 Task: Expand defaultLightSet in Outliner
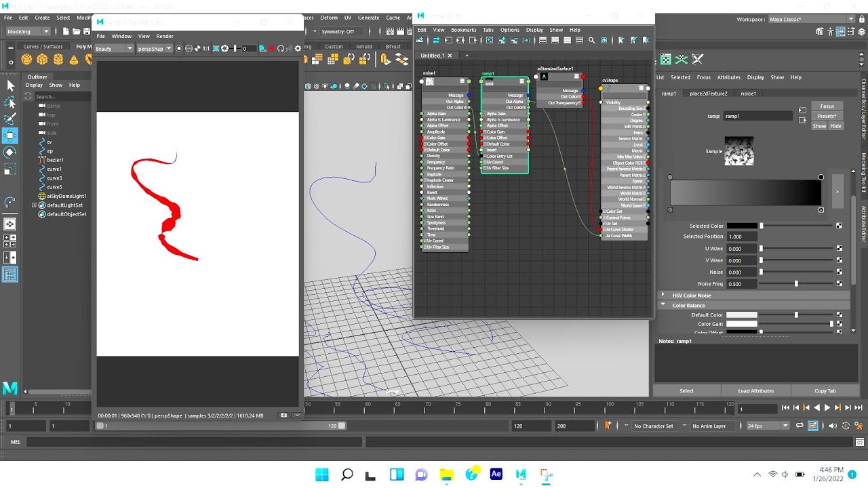(x=34, y=205)
